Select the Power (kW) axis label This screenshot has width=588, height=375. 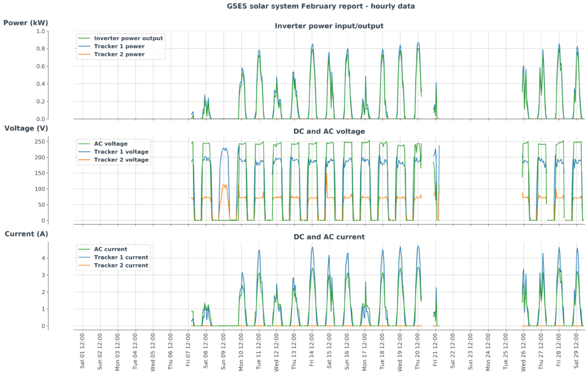(26, 23)
